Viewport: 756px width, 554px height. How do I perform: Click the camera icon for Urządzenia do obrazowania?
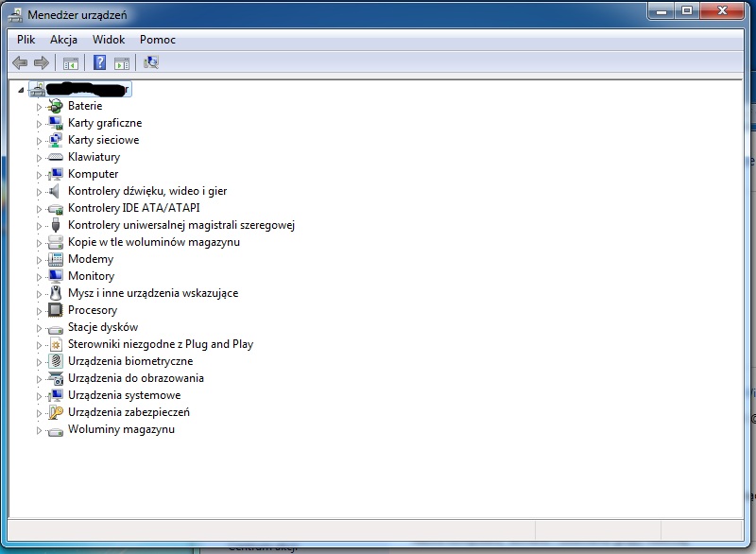click(x=56, y=378)
